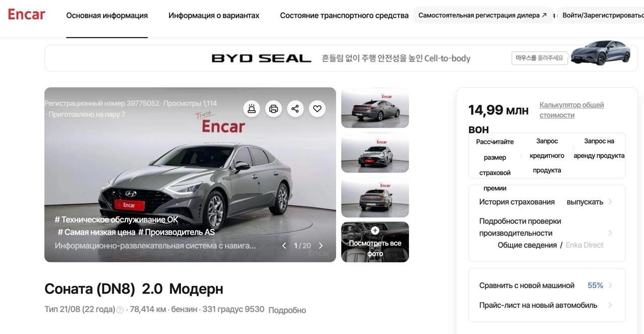Add listing to favorites with heart icon
This screenshot has width=644, height=334.
pos(317,109)
